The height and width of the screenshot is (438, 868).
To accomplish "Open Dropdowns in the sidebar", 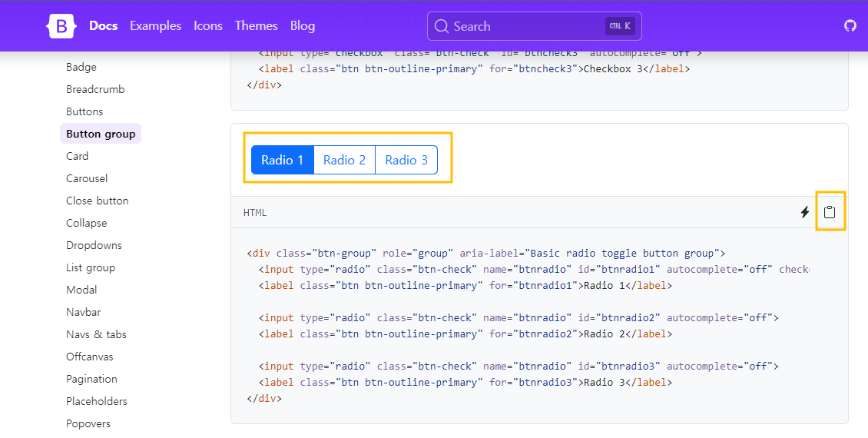I will click(94, 245).
